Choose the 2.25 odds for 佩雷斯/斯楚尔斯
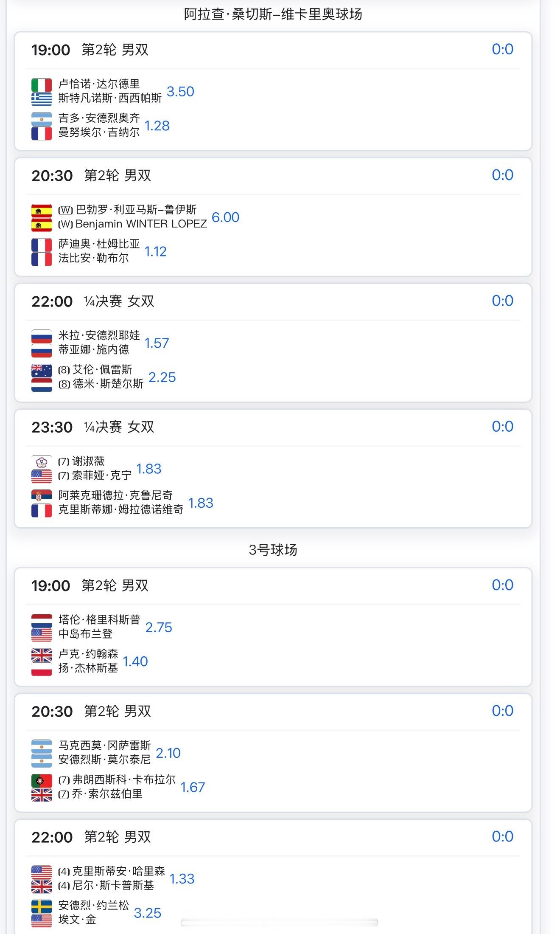 click(x=162, y=377)
